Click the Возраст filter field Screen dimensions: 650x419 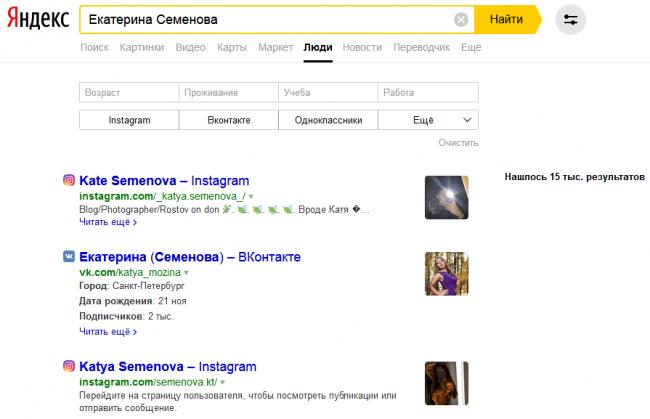pos(129,92)
